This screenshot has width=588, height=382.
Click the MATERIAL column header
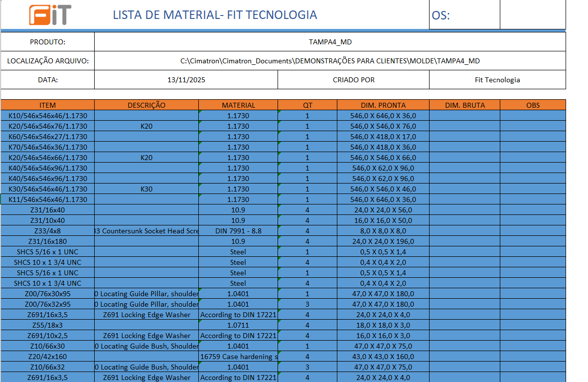click(238, 105)
